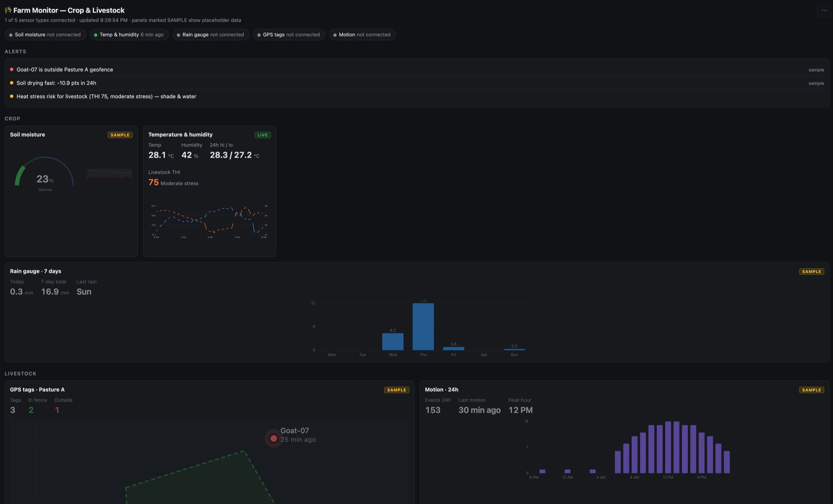Click the Sunday 0.3 rain bar

[514, 349]
